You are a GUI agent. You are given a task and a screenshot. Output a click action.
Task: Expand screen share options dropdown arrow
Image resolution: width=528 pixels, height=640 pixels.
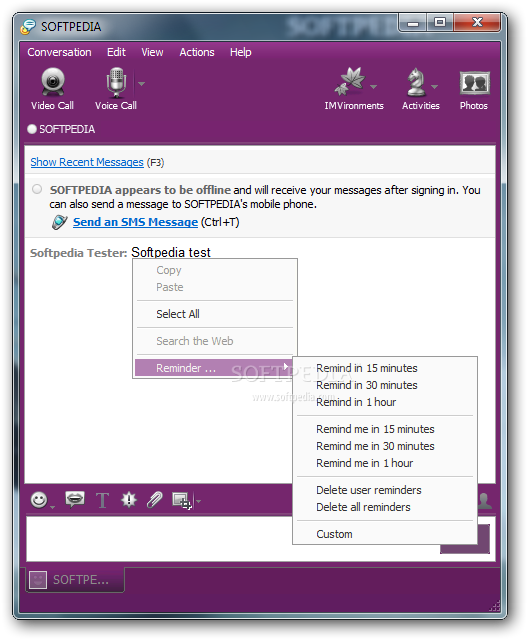198,501
